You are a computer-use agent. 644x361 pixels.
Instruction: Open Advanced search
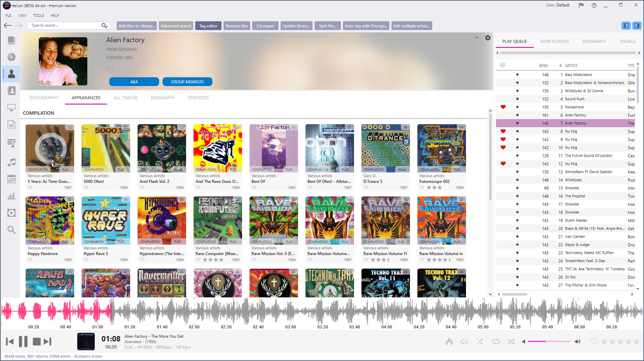pyautogui.click(x=176, y=26)
